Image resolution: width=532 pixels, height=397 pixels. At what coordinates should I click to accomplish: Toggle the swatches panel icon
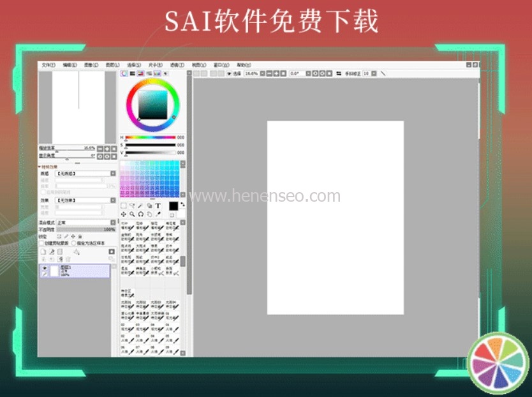(x=157, y=73)
